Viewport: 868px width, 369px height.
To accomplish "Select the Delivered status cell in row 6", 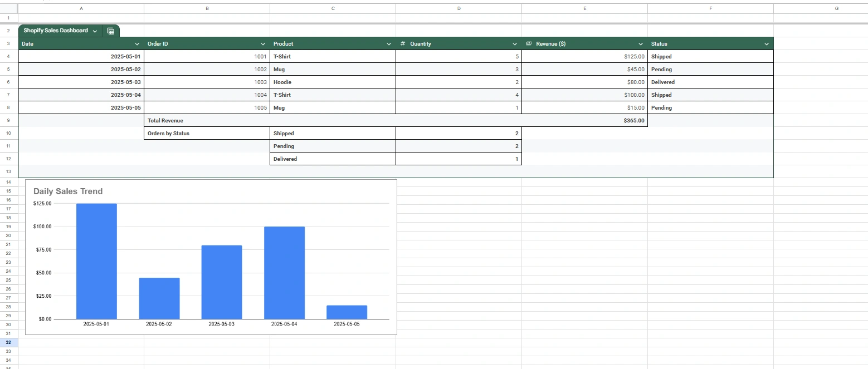I will pyautogui.click(x=710, y=82).
